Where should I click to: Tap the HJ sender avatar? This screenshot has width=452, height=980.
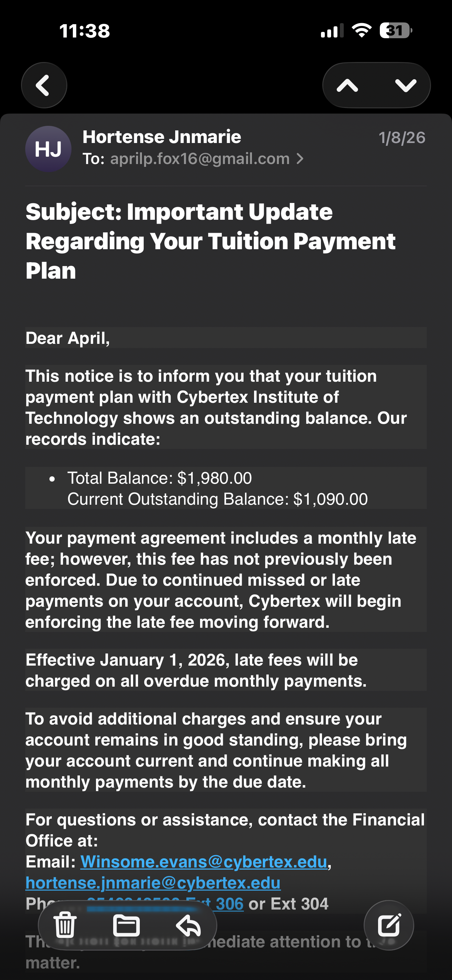pyautogui.click(x=48, y=149)
